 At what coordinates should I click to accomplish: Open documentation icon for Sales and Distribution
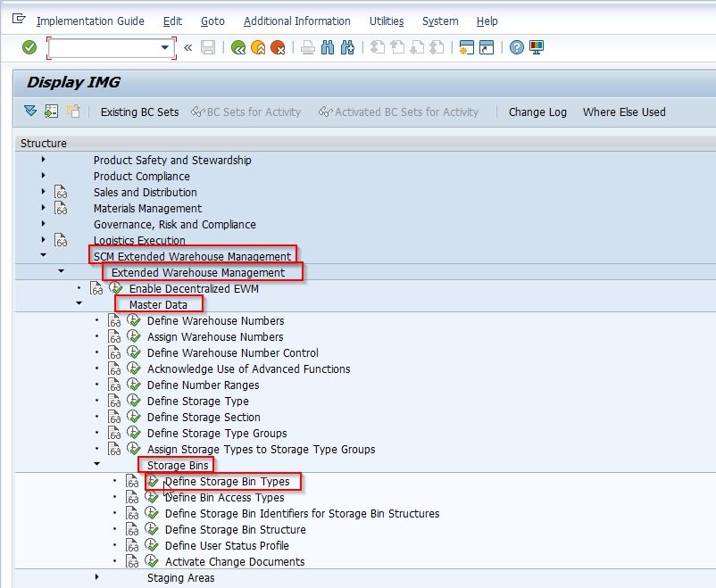(x=61, y=192)
